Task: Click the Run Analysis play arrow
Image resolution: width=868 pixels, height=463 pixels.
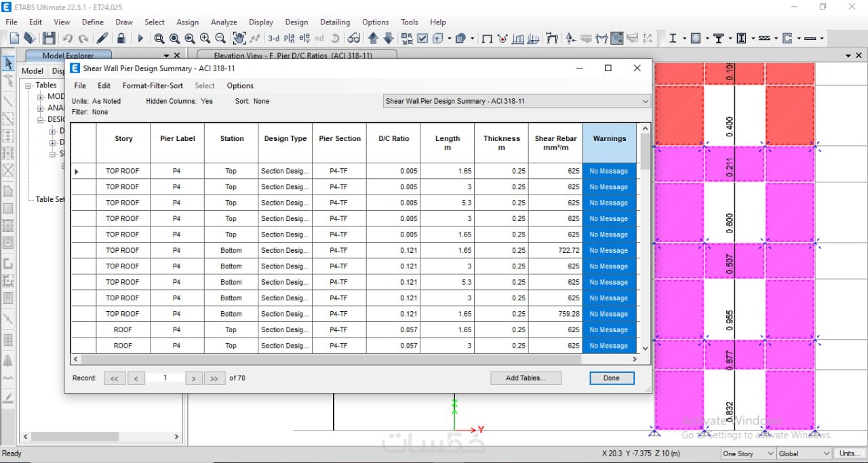Action: tap(140, 39)
